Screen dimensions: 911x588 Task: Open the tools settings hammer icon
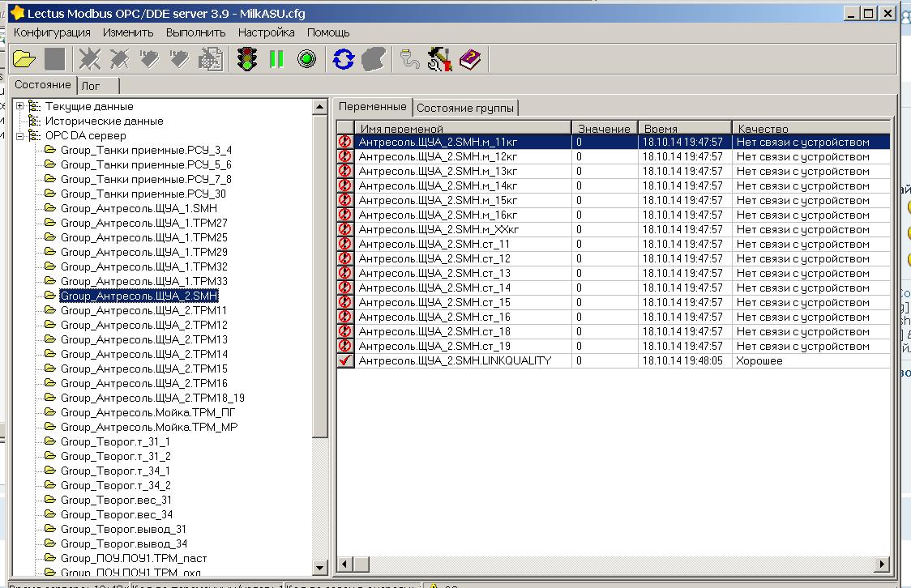pyautogui.click(x=440, y=59)
